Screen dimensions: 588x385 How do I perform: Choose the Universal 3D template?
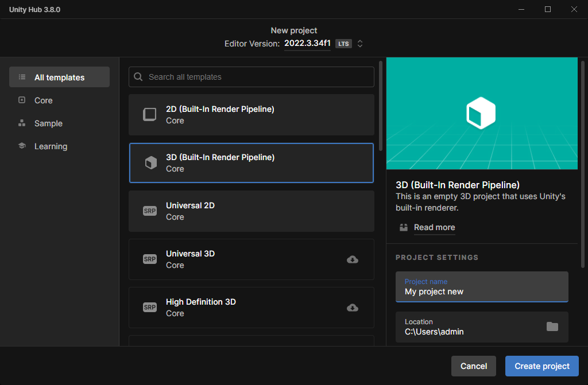pos(252,259)
